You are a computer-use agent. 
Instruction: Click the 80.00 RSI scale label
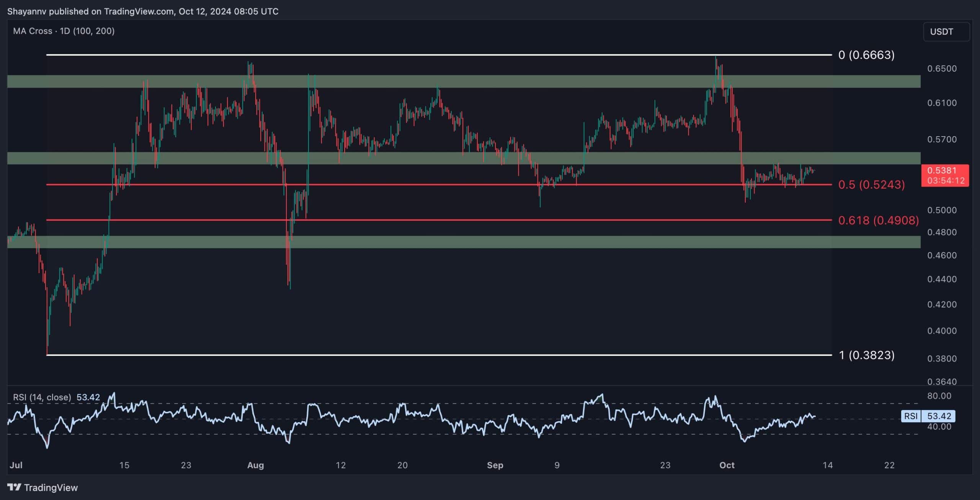[x=939, y=396]
